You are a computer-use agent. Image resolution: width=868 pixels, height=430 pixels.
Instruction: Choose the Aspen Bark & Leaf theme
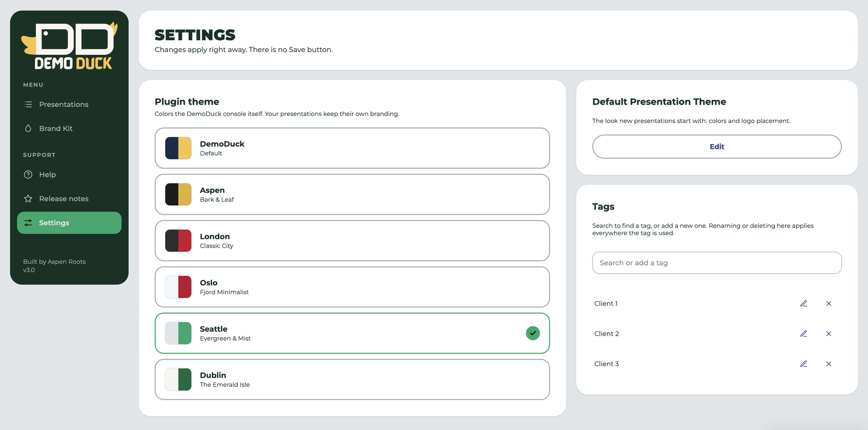[x=352, y=195]
